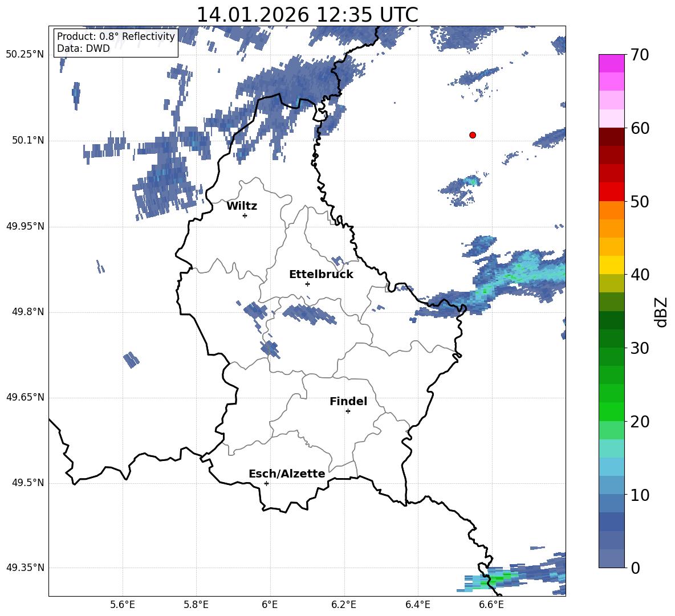Click the longitude label 6.6°E
The image size is (675, 616).
click(x=491, y=605)
